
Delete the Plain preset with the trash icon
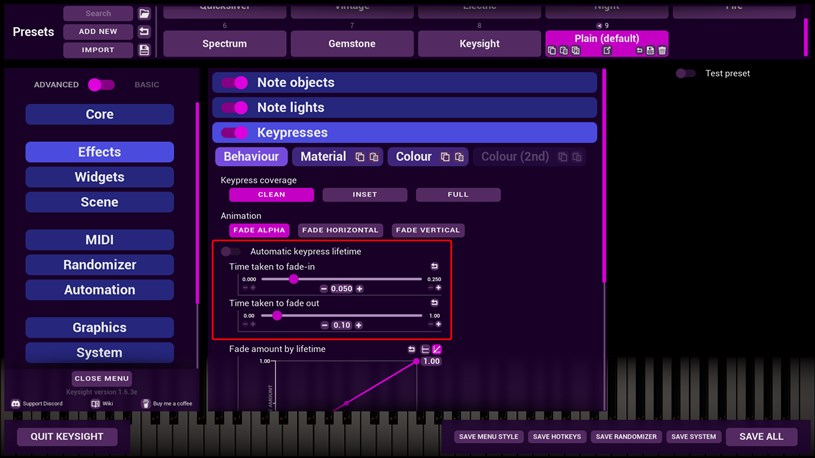tap(662, 50)
